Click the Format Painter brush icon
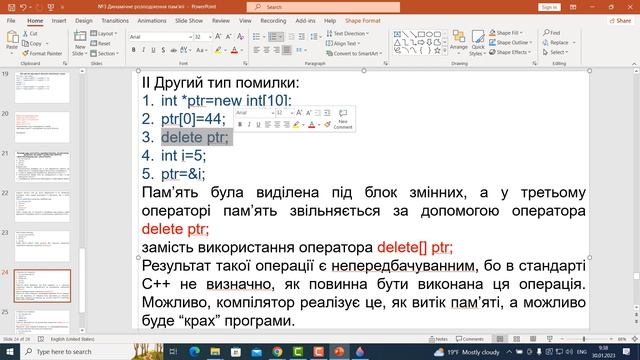The width and height of the screenshot is (640, 360). [x=25, y=53]
